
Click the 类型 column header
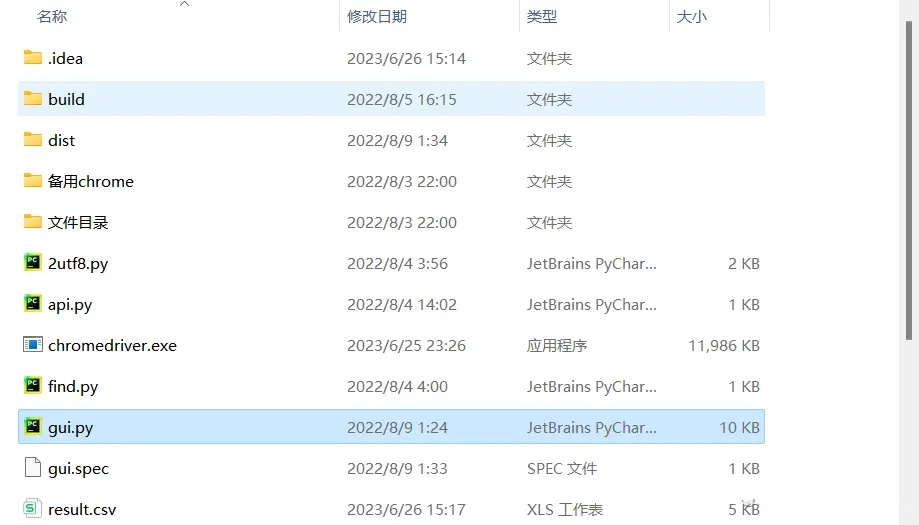542,17
